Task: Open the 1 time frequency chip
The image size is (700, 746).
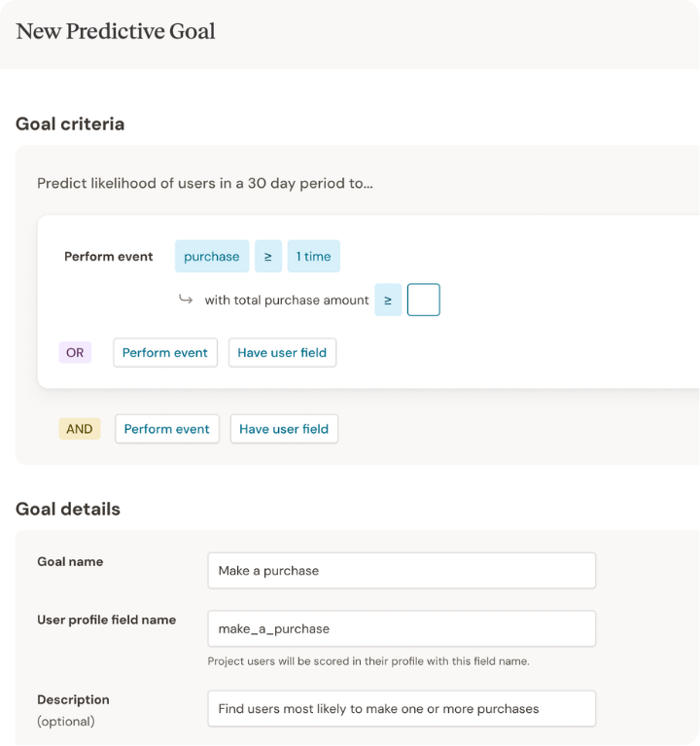Action: coord(313,257)
